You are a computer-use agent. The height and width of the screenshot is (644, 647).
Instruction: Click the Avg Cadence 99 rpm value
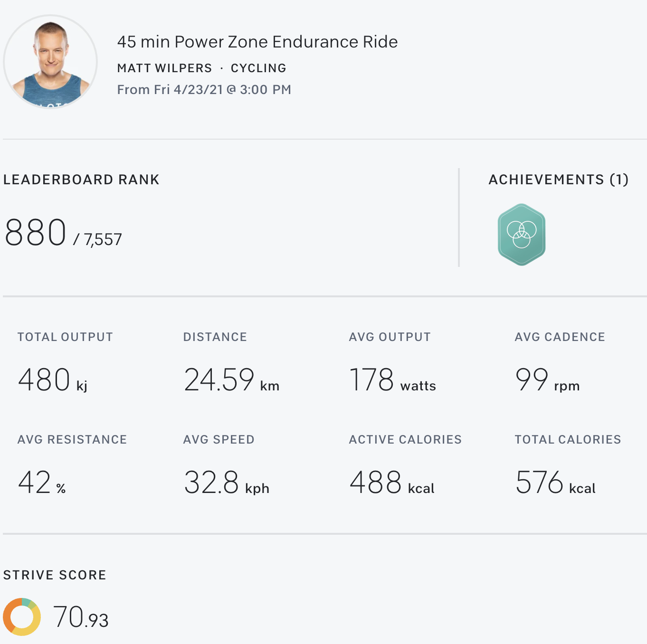(547, 380)
